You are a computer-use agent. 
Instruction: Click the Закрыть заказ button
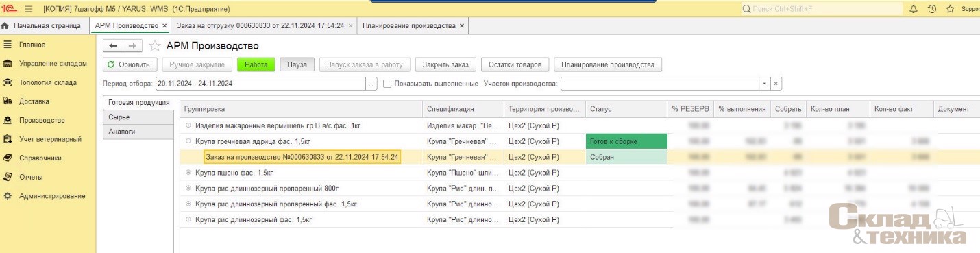[445, 64]
